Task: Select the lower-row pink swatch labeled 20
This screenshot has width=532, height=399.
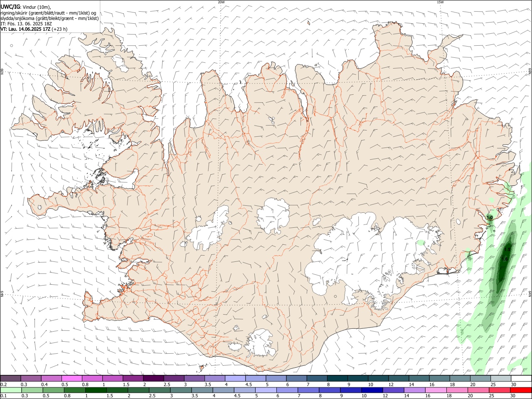Action: click(x=478, y=390)
